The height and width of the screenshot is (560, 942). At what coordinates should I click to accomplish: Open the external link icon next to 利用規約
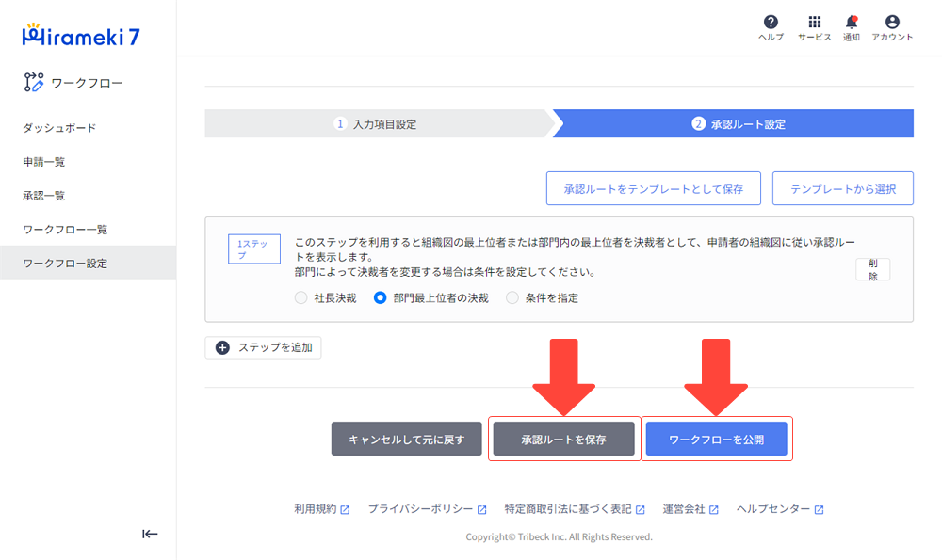click(x=345, y=508)
